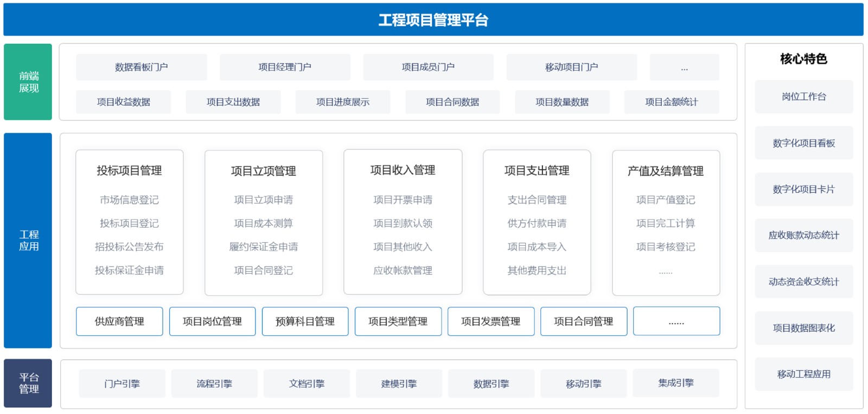Click the 工程项目管理平台 title banner
This screenshot has height=414, width=868.
[433, 20]
